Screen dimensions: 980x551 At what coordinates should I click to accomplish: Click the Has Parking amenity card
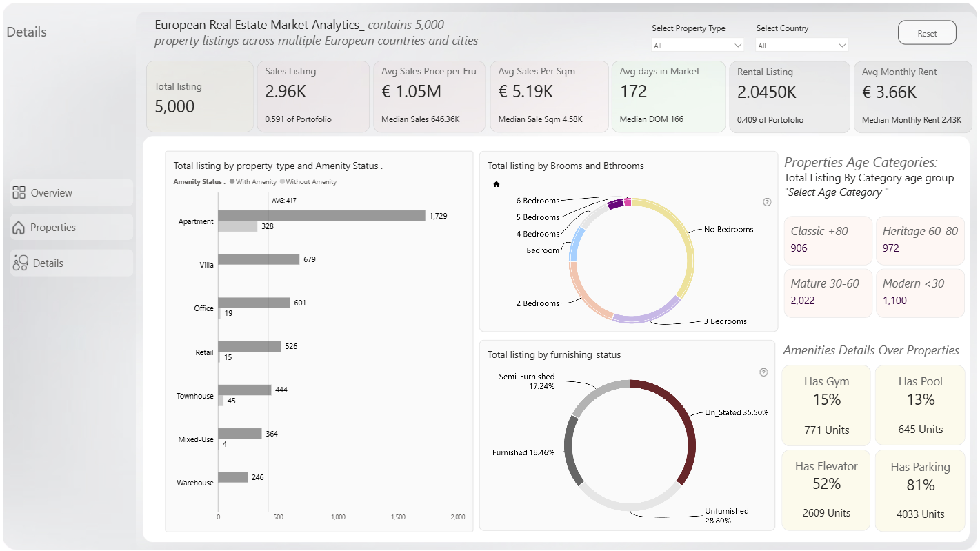pyautogui.click(x=920, y=490)
